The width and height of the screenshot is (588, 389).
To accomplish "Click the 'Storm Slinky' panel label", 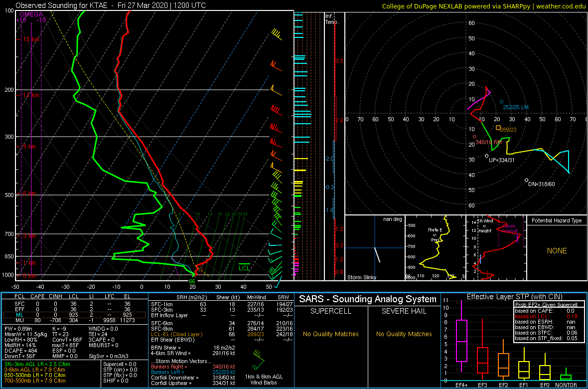I will pos(361,277).
